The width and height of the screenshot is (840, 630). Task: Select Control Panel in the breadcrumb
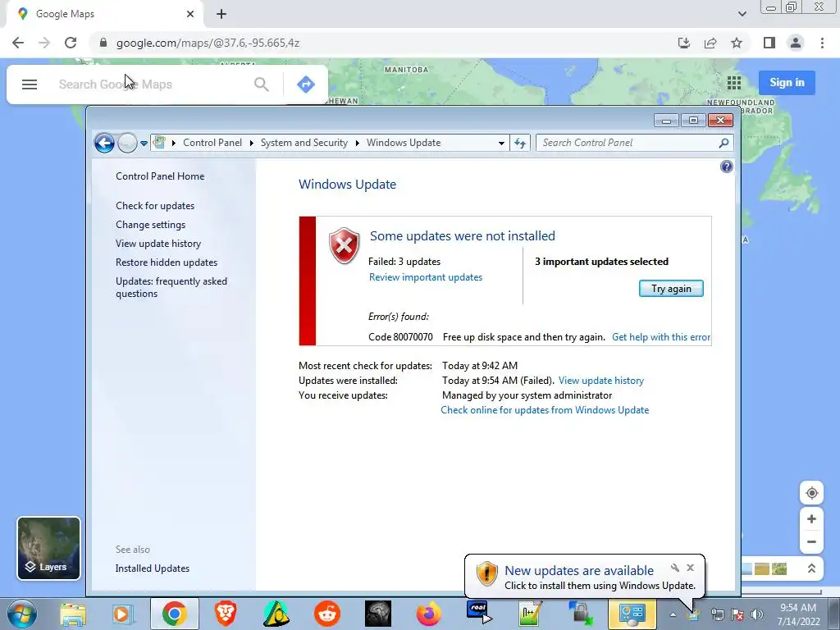(212, 143)
